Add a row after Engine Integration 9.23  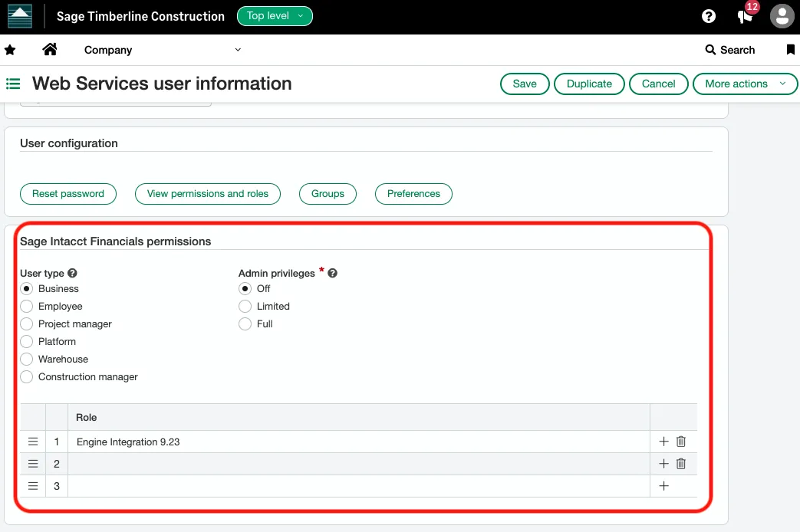click(x=663, y=442)
